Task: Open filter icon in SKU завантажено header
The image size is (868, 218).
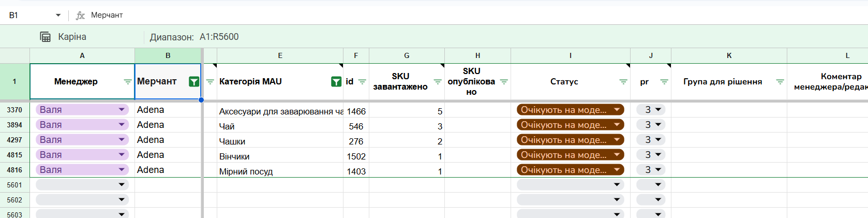Action: [438, 82]
